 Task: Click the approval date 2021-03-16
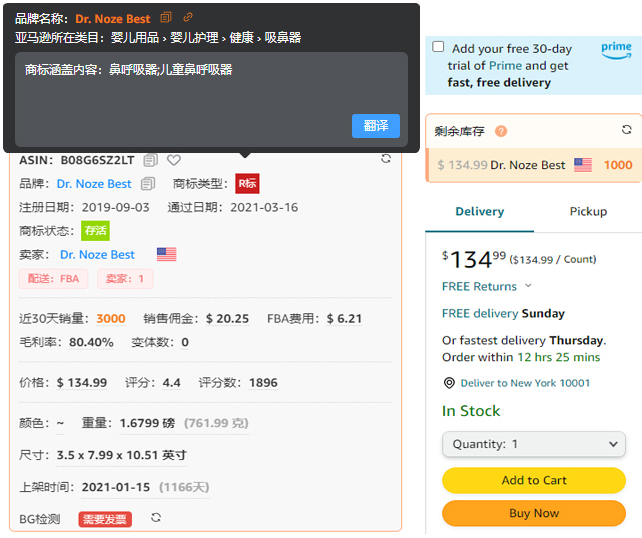pyautogui.click(x=264, y=208)
